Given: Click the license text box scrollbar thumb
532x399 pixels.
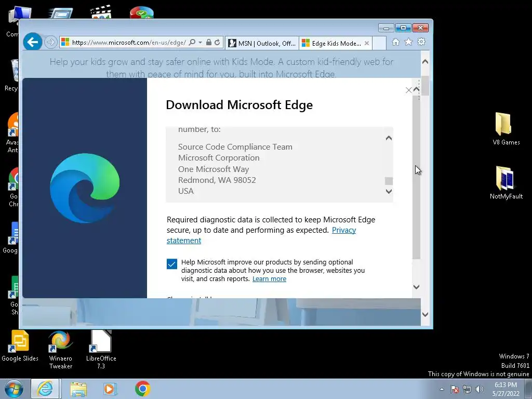Looking at the screenshot, I should coord(389,181).
